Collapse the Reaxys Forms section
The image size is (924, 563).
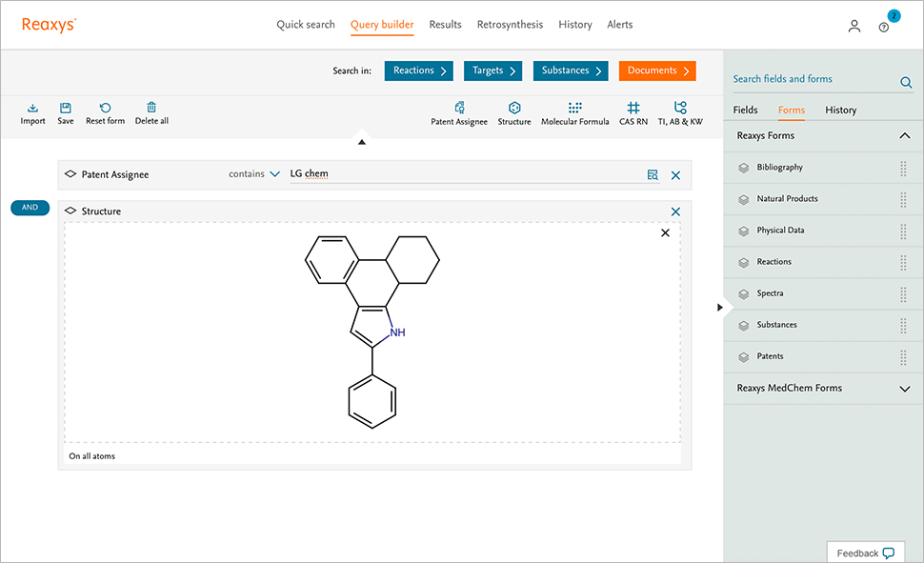903,135
